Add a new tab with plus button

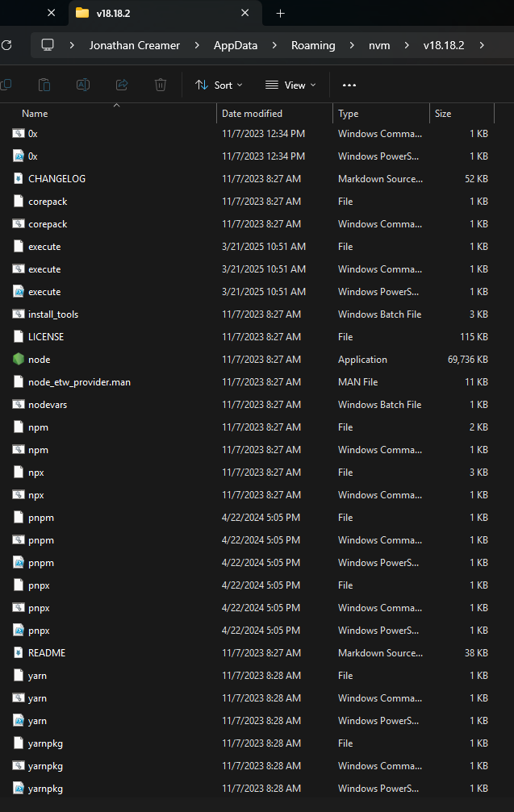[281, 14]
